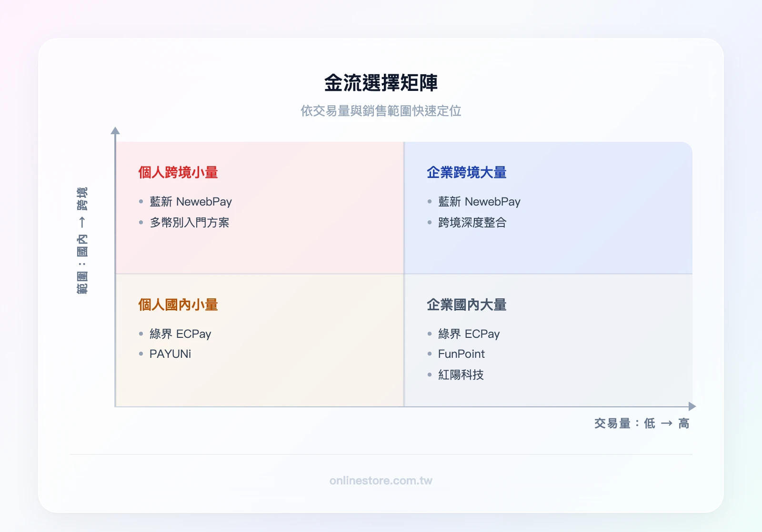
Task: Click the 藍新 NewebPay entry in 個人跨境小量 quadrant
Action: [x=190, y=202]
